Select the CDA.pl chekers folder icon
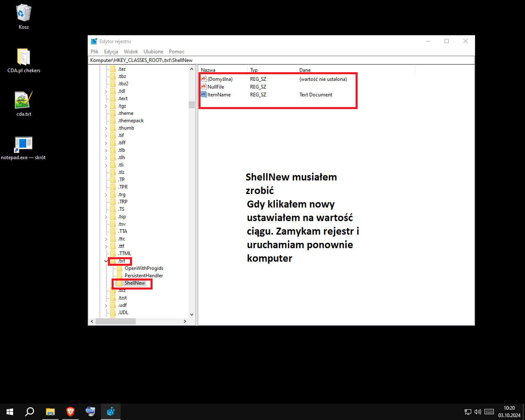This screenshot has width=525, height=420. [24, 60]
